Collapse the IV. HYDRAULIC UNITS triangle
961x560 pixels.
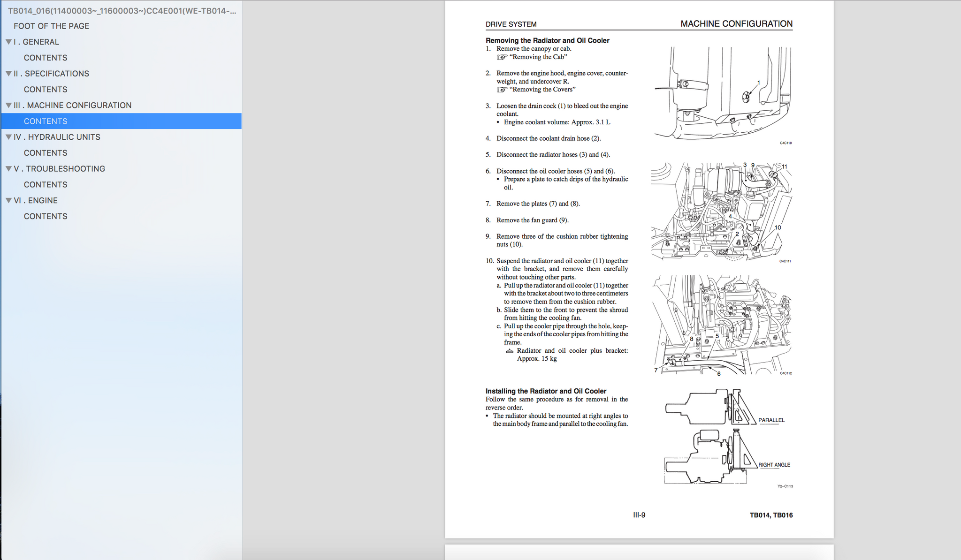[8, 137]
